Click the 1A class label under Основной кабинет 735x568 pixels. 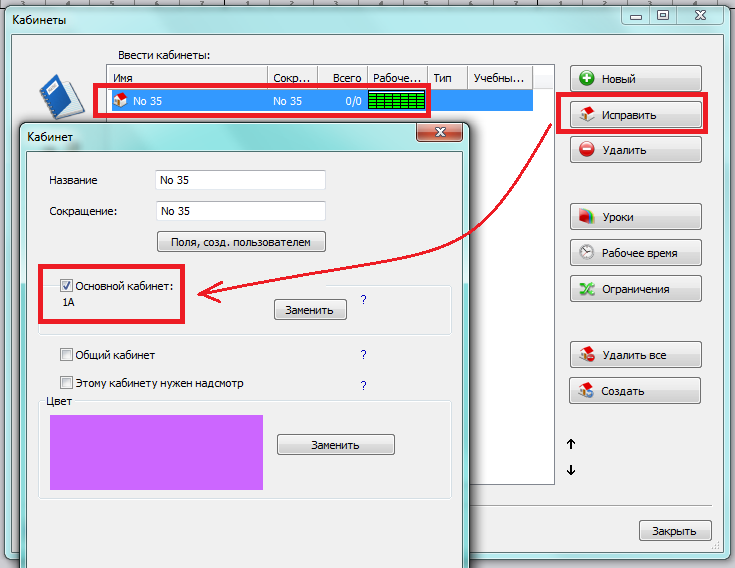point(68,302)
